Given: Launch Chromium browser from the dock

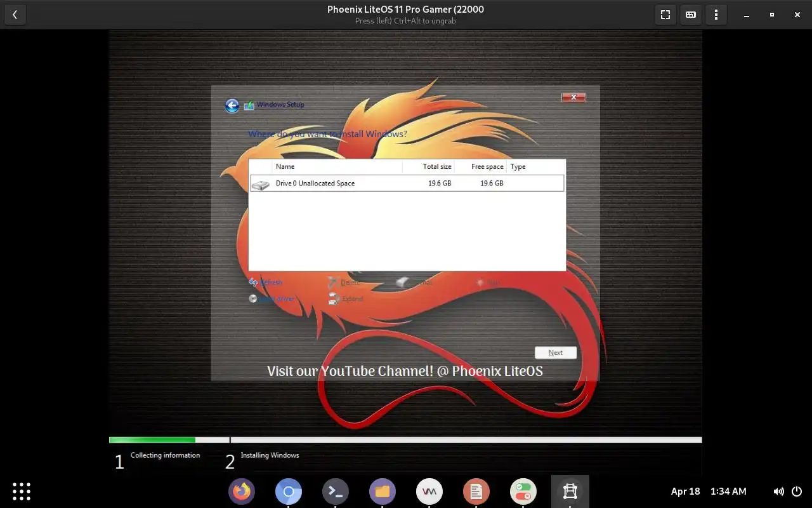Looking at the screenshot, I should [x=289, y=491].
